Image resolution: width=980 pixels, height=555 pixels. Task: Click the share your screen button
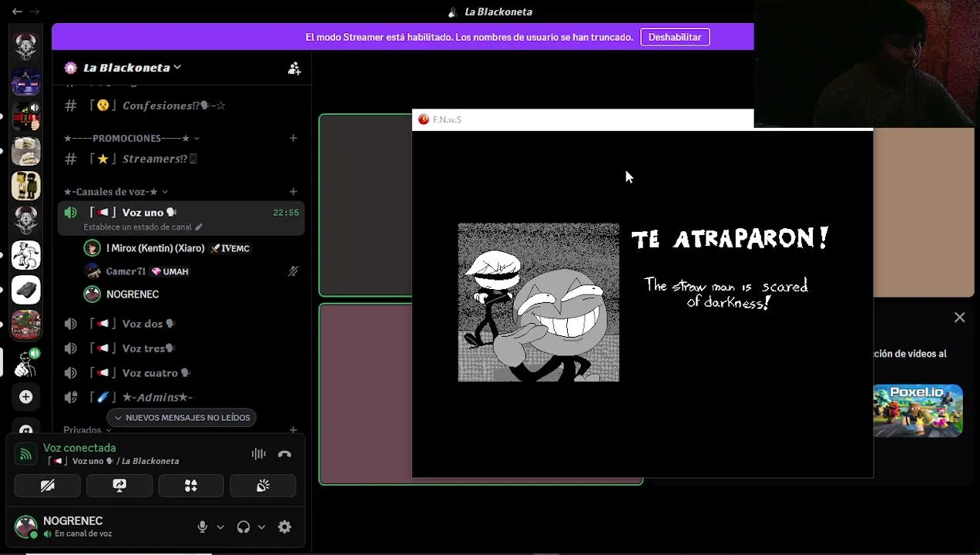pyautogui.click(x=119, y=486)
